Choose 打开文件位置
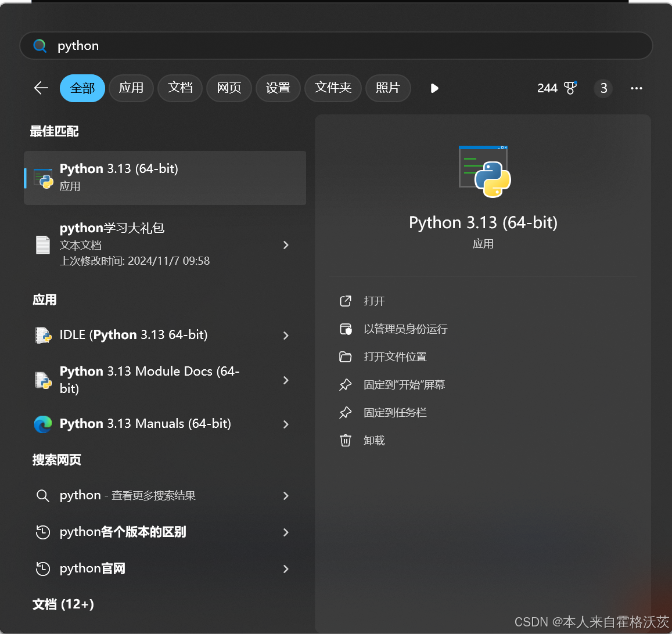This screenshot has height=634, width=672. [x=395, y=357]
